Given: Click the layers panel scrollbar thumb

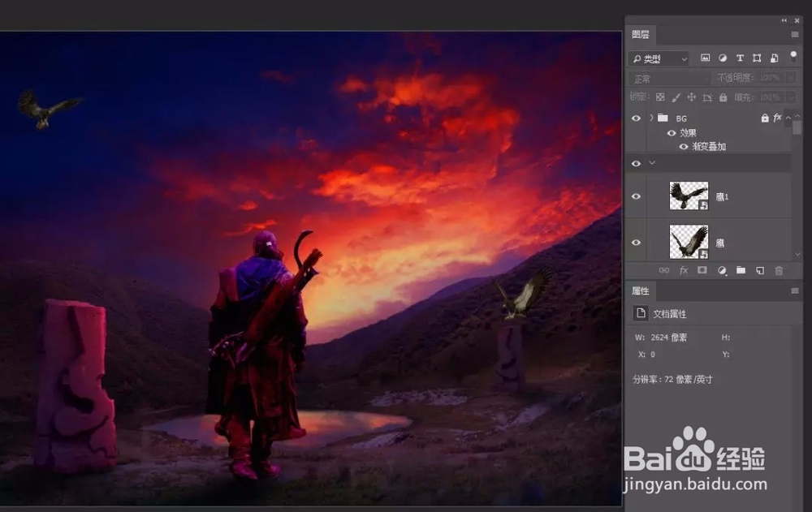Looking at the screenshot, I should tap(797, 127).
